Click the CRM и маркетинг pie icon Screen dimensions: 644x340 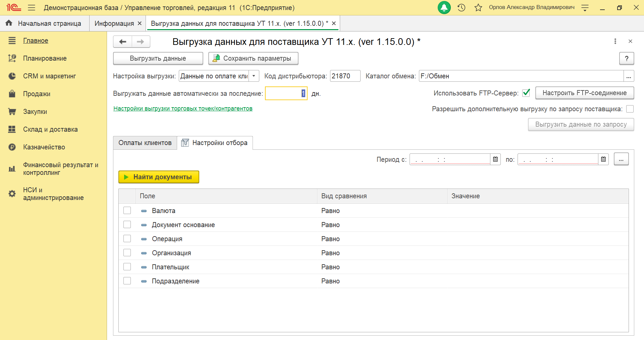12,76
